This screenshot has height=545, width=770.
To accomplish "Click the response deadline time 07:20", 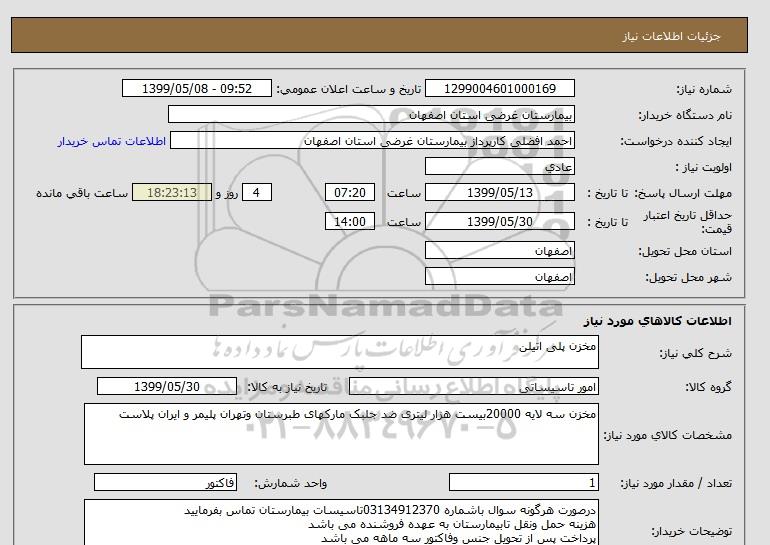I will click(x=350, y=192).
